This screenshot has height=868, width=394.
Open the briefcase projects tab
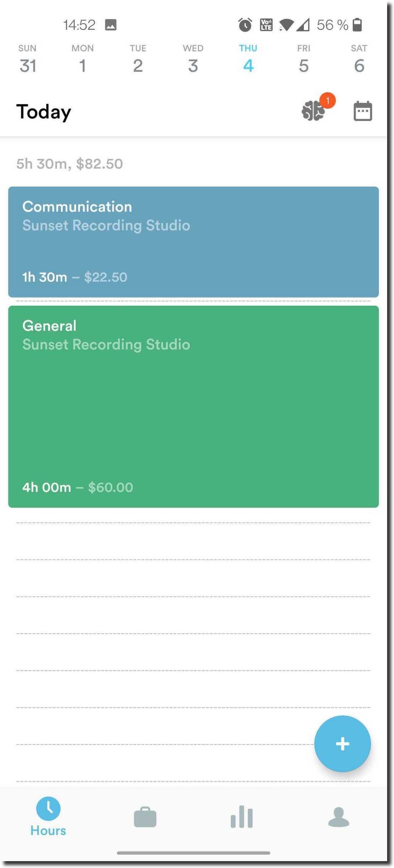145,818
